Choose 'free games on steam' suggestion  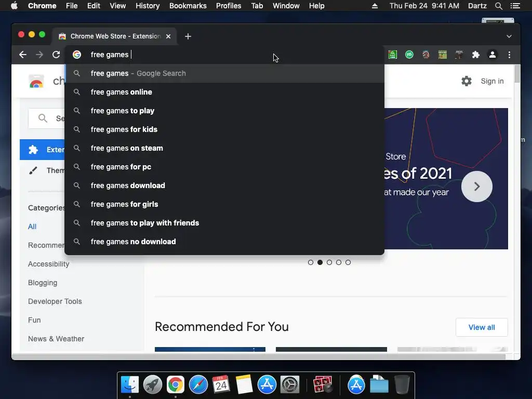click(x=224, y=148)
